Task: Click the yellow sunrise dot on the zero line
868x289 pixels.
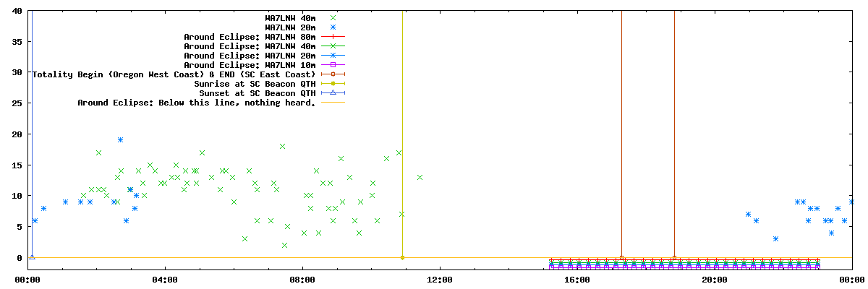Action: pos(402,257)
